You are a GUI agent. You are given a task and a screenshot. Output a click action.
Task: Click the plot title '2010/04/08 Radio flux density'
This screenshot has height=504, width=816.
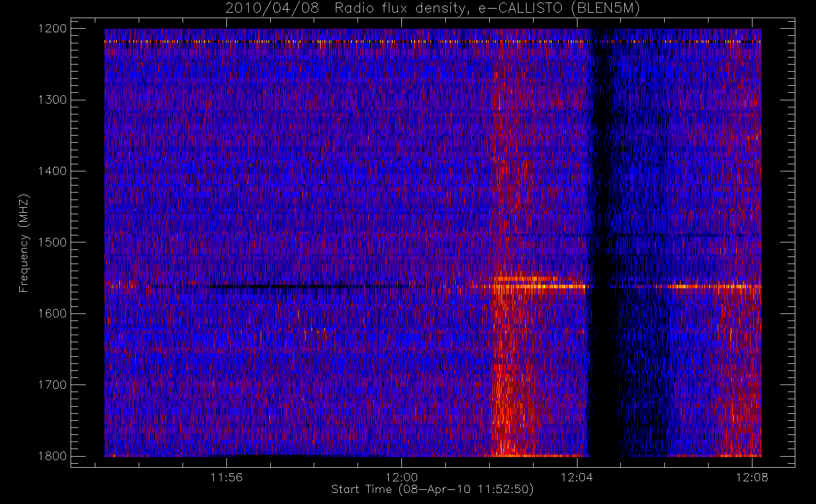pyautogui.click(x=433, y=9)
